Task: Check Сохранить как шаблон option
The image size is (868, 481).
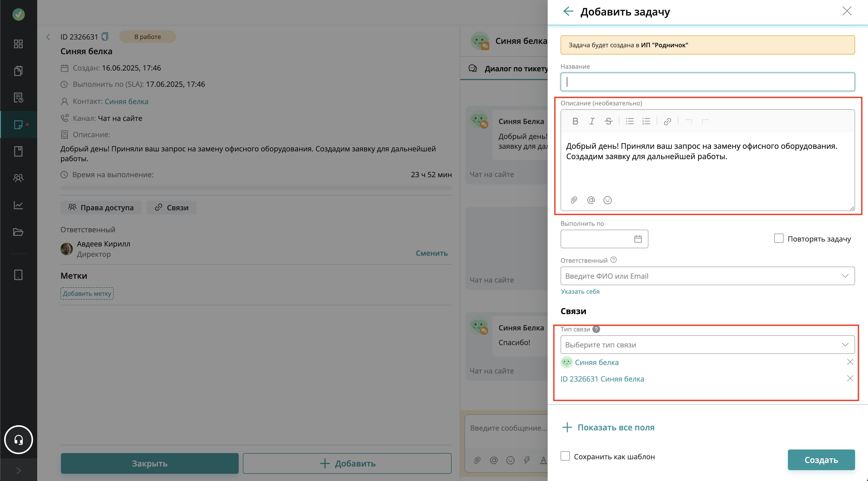Action: pyautogui.click(x=565, y=456)
